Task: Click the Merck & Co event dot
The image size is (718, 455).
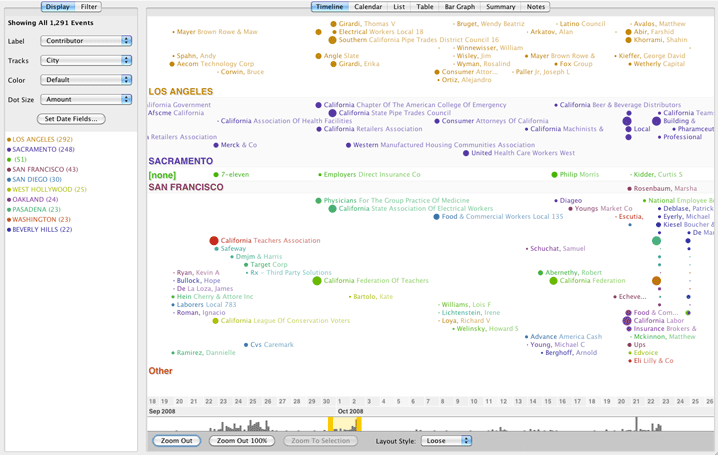Action: tap(216, 145)
